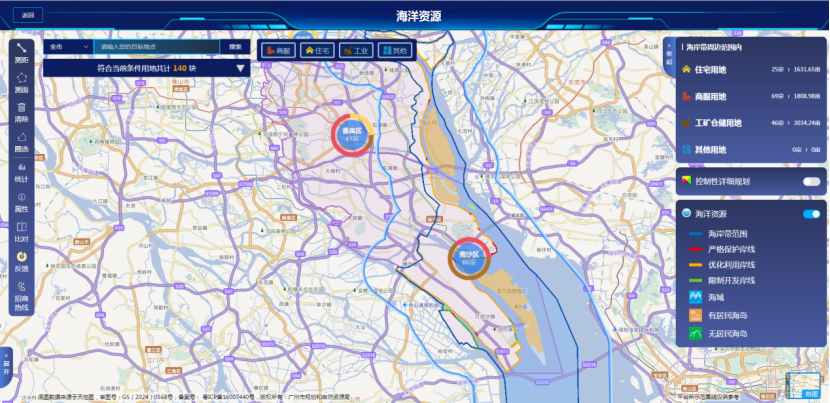Toggle the 控制性详细规划 switch on
The image size is (830, 403).
click(811, 181)
